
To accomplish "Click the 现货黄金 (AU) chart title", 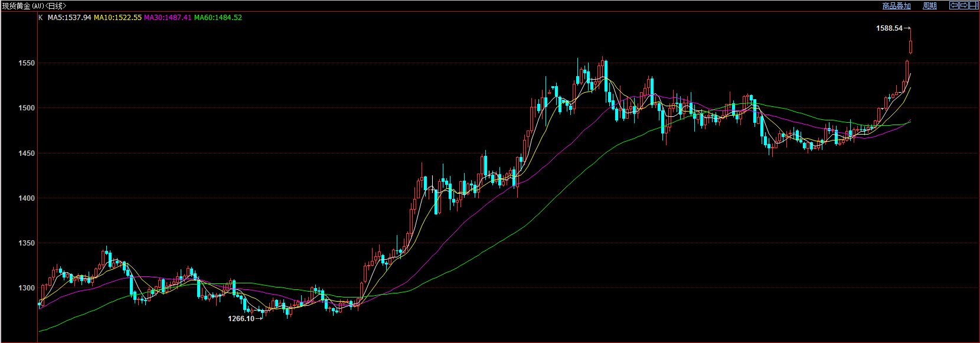I will pos(24,6).
